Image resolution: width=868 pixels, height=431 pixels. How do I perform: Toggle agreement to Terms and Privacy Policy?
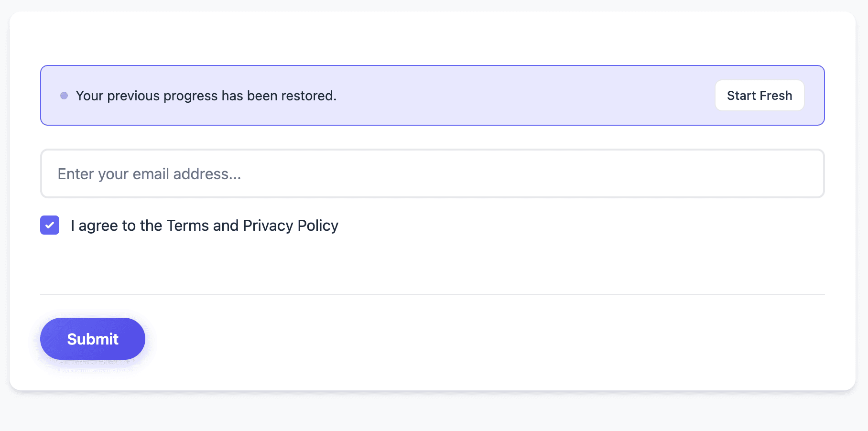[x=50, y=225]
